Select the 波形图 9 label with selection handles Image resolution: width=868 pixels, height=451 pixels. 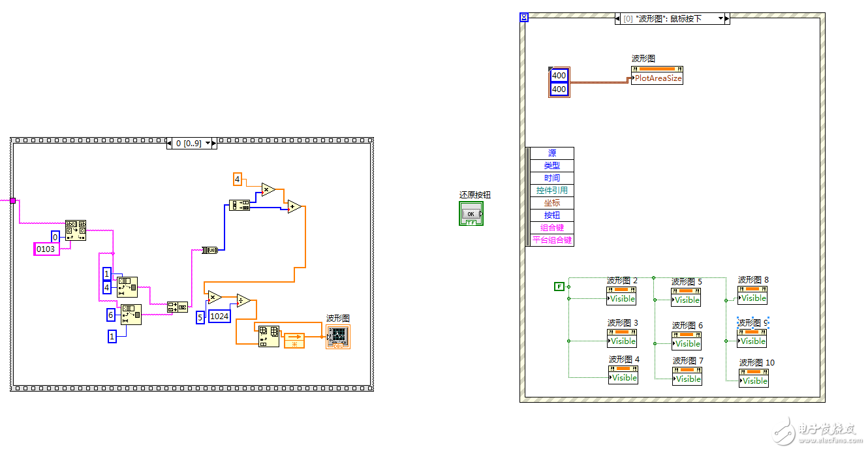[753, 322]
